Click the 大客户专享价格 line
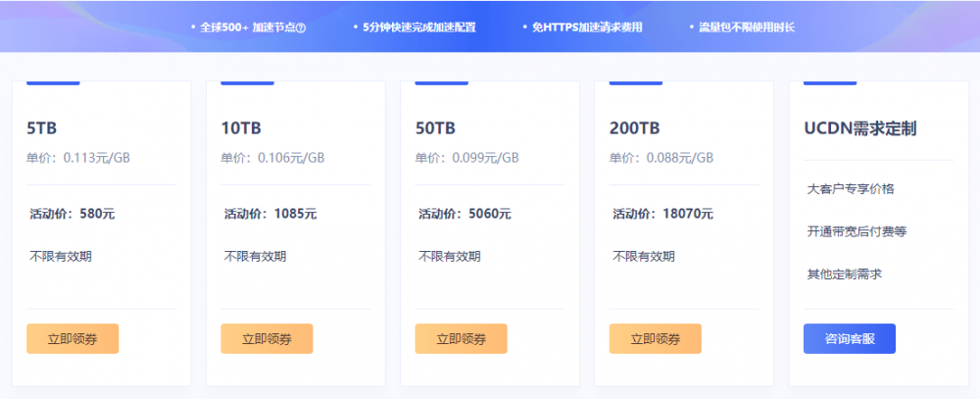 [x=851, y=189]
